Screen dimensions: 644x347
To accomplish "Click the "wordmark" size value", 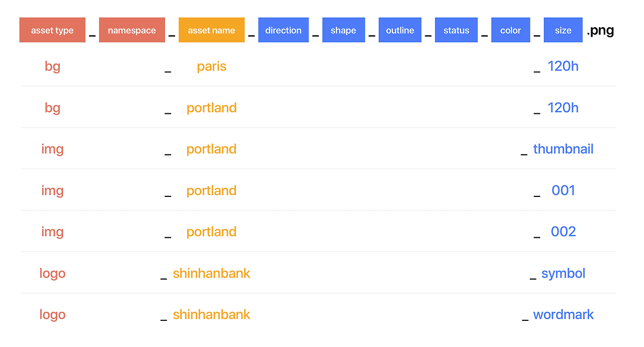I will tap(563, 315).
